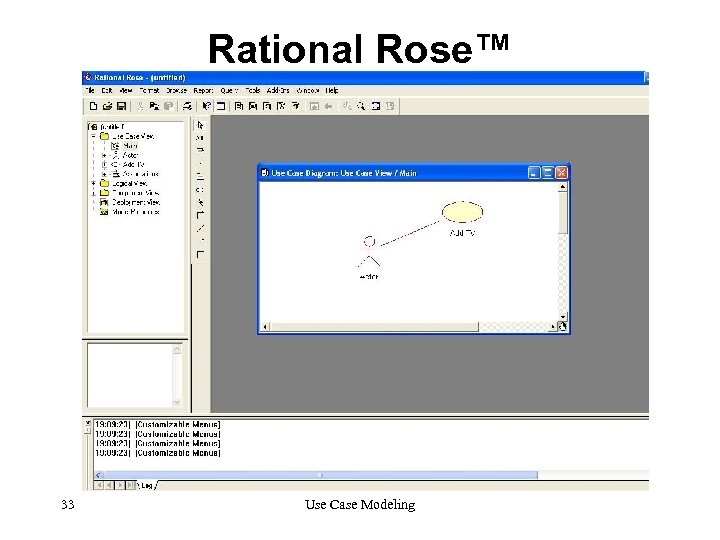Click the Save floppy disk icon
This screenshot has width=720, height=540.
121,106
